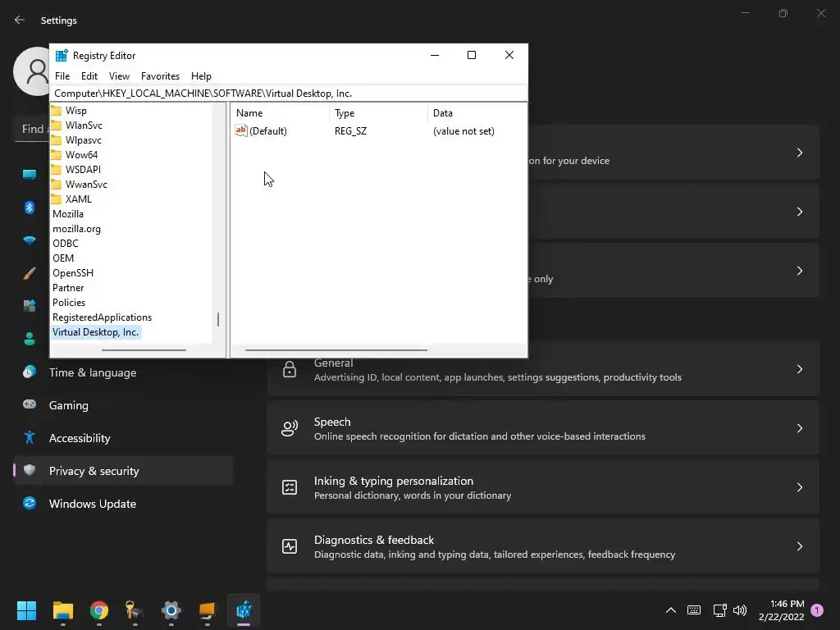This screenshot has height=630, width=840.
Task: Open the File menu in Registry Editor
Action: coord(62,76)
